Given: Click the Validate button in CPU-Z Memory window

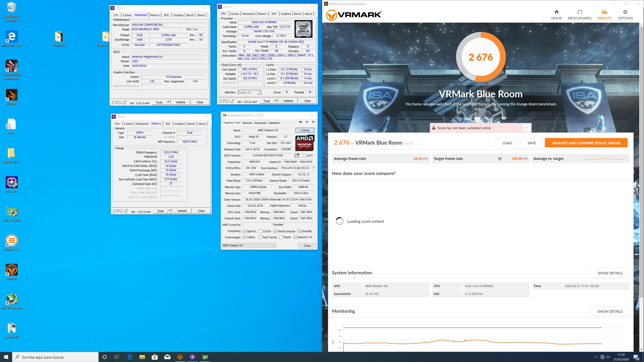Looking at the screenshot, I should pos(182,211).
